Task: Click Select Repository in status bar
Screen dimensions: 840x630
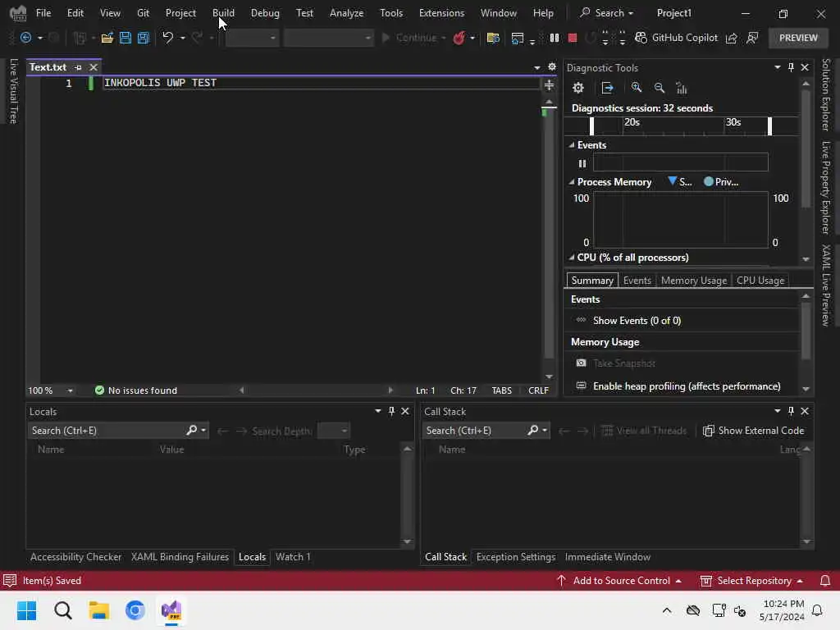Action: click(x=752, y=581)
